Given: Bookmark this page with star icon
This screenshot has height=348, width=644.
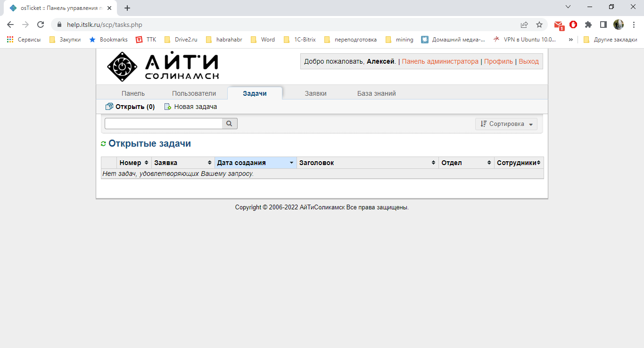Looking at the screenshot, I should pos(539,25).
